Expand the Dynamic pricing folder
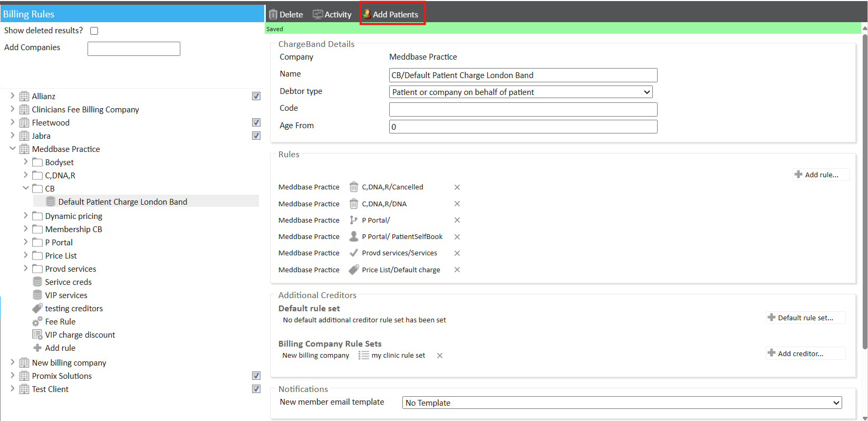 click(25, 216)
